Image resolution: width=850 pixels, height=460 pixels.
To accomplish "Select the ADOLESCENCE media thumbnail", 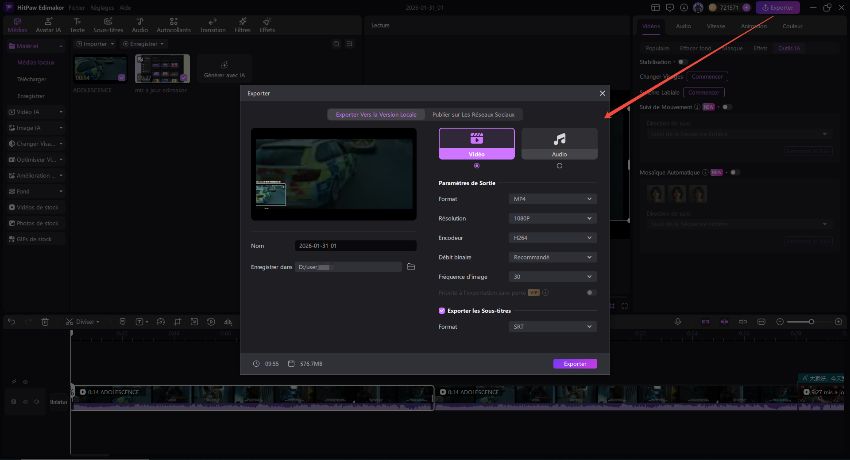I will tap(100, 68).
